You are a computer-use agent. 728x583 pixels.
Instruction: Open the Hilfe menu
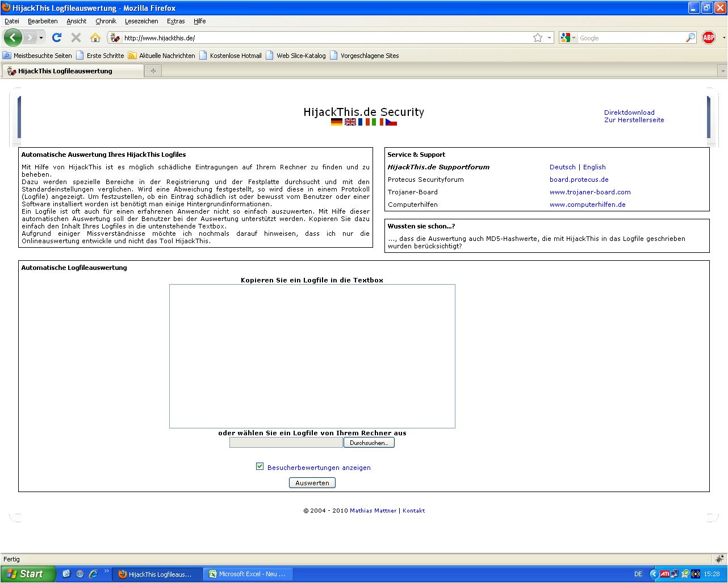(200, 21)
